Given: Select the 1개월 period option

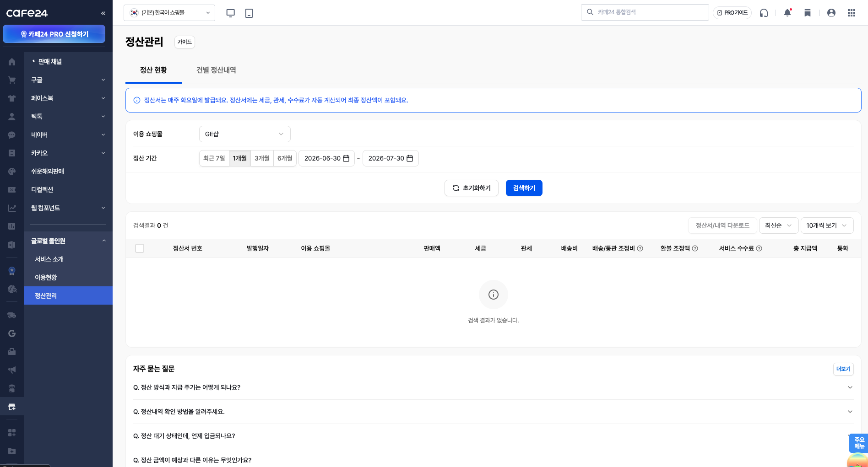Looking at the screenshot, I should coord(240,158).
